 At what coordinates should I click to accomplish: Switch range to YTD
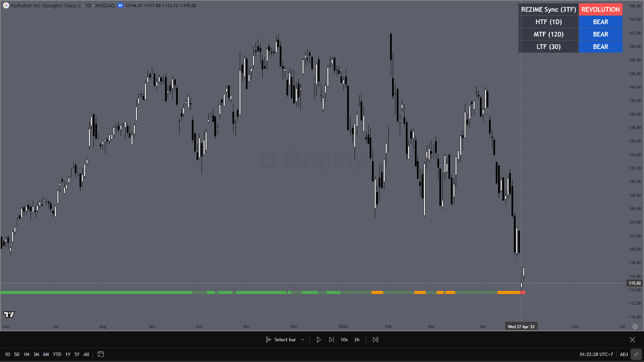pyautogui.click(x=57, y=354)
